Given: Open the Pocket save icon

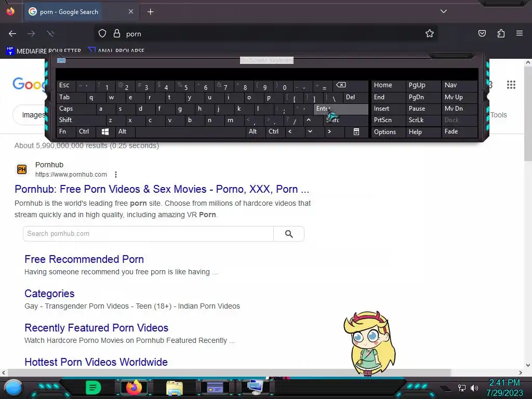Looking at the screenshot, I should [482, 34].
